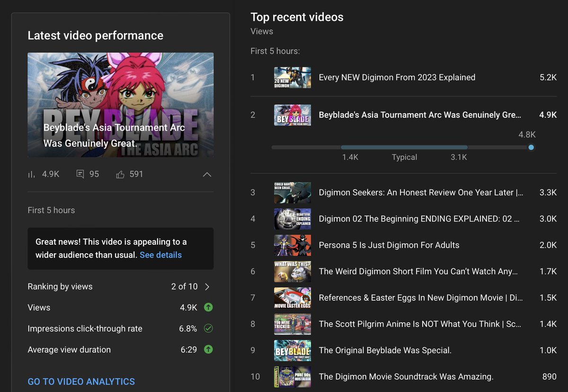The image size is (568, 392).
Task: Click the 'Latest video performance' heading
Action: point(96,36)
